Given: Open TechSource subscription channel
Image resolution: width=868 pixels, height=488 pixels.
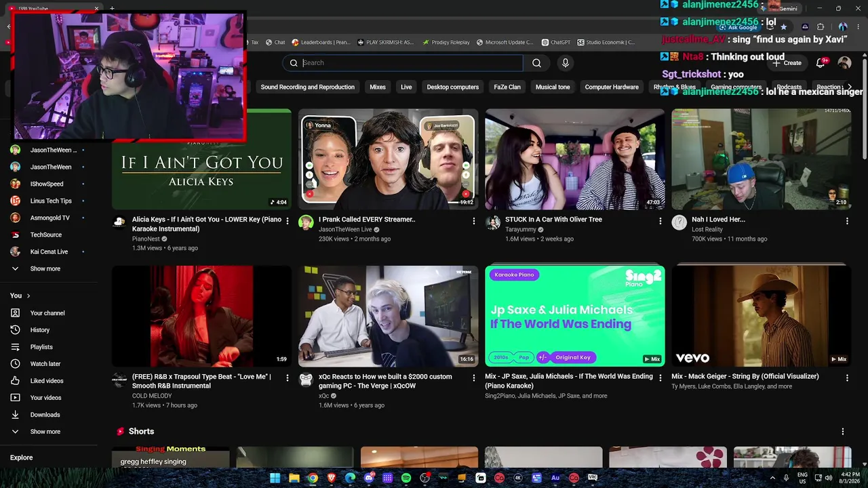Looking at the screenshot, I should pos(46,235).
